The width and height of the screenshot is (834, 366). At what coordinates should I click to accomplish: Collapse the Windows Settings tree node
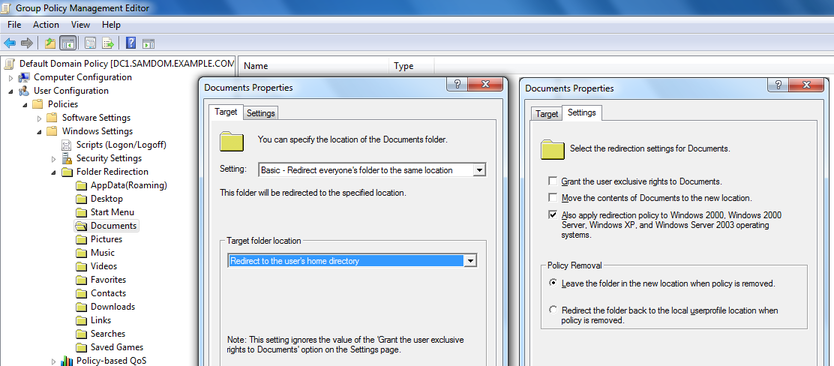point(39,132)
